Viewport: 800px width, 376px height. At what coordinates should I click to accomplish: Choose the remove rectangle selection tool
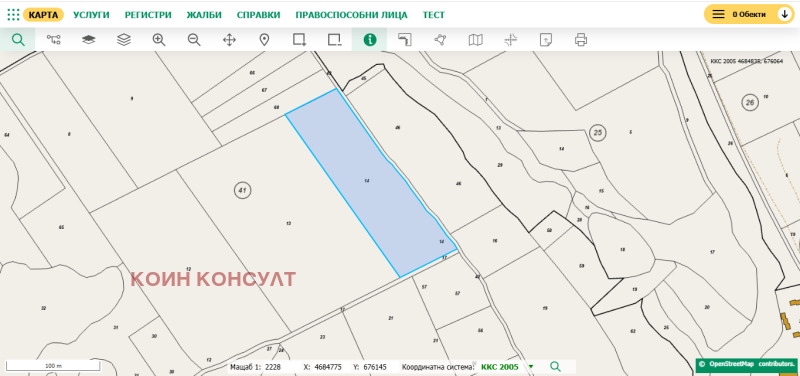pos(335,40)
